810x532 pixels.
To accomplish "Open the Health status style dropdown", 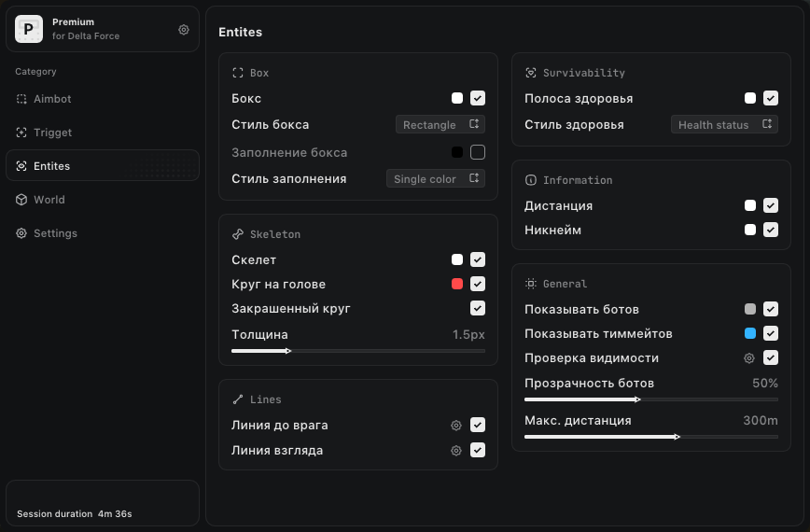I will point(724,124).
